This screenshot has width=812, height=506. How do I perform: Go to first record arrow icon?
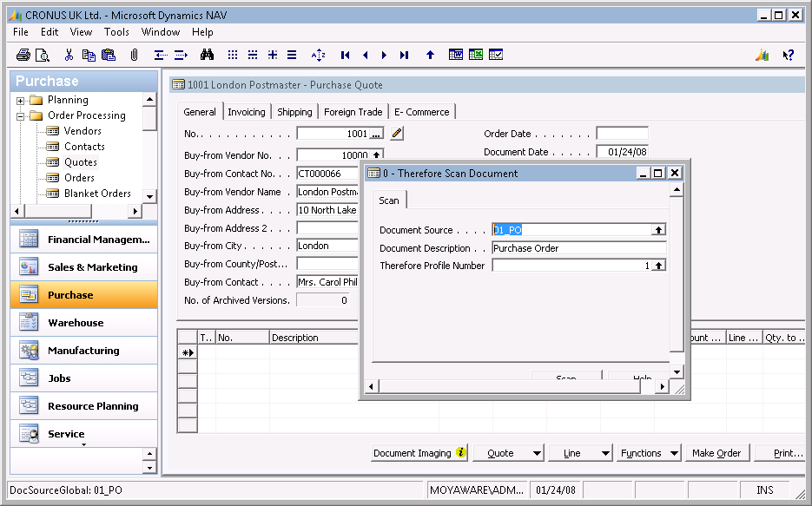point(346,55)
